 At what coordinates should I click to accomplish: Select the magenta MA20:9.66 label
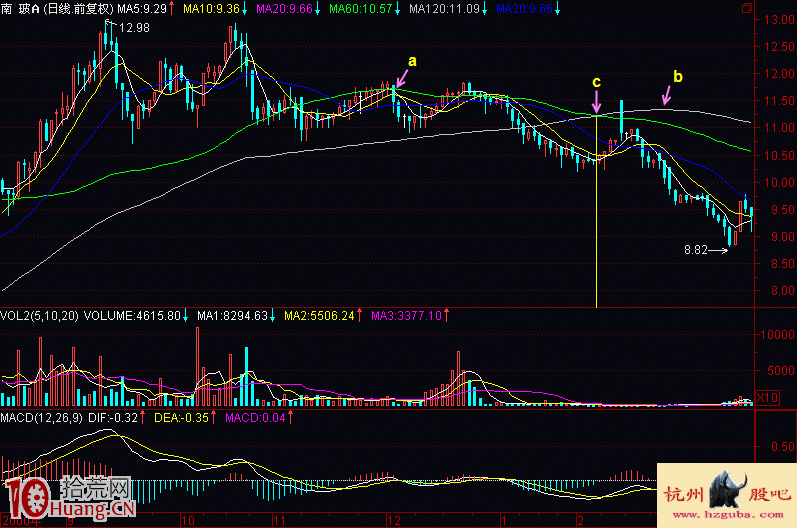point(284,8)
